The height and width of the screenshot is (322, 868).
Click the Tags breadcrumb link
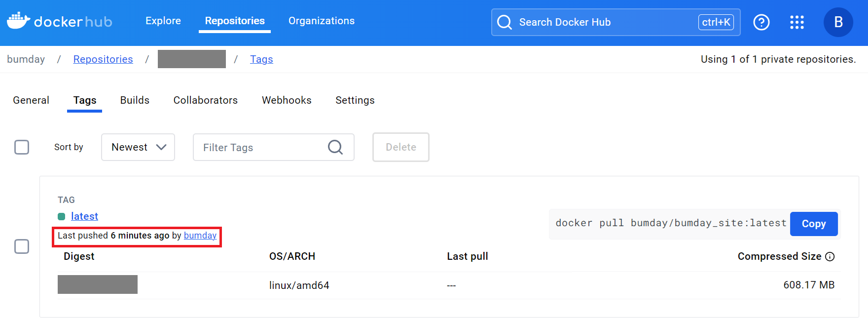(x=261, y=59)
